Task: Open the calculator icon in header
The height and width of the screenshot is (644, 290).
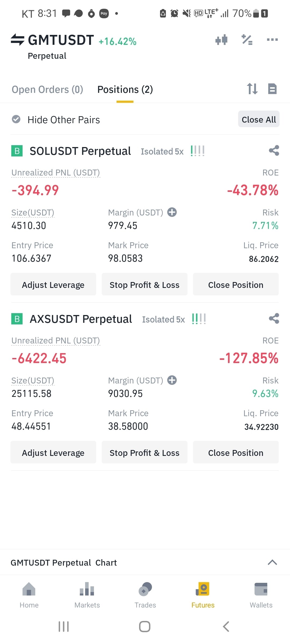Action: click(247, 40)
